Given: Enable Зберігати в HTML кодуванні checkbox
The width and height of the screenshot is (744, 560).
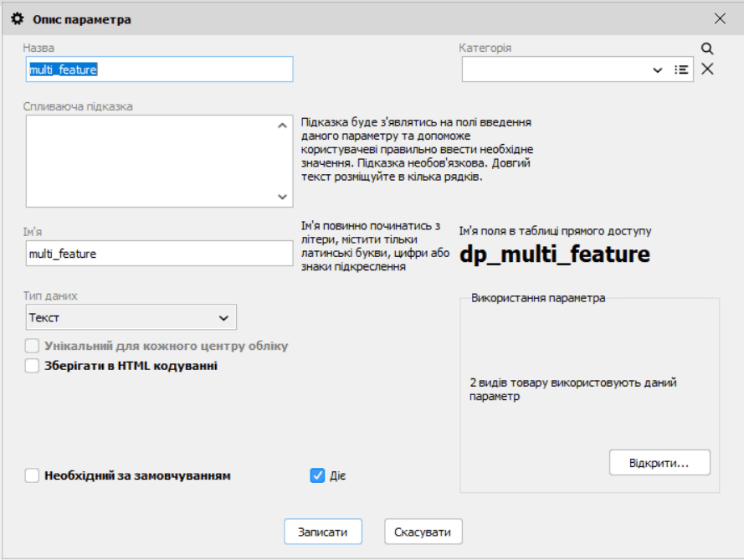Looking at the screenshot, I should (33, 366).
